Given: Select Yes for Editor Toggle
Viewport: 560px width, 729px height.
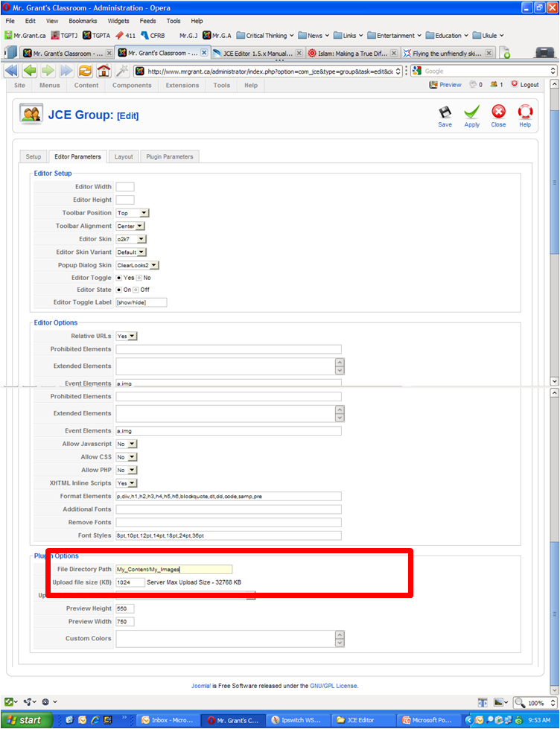Looking at the screenshot, I should pos(119,278).
